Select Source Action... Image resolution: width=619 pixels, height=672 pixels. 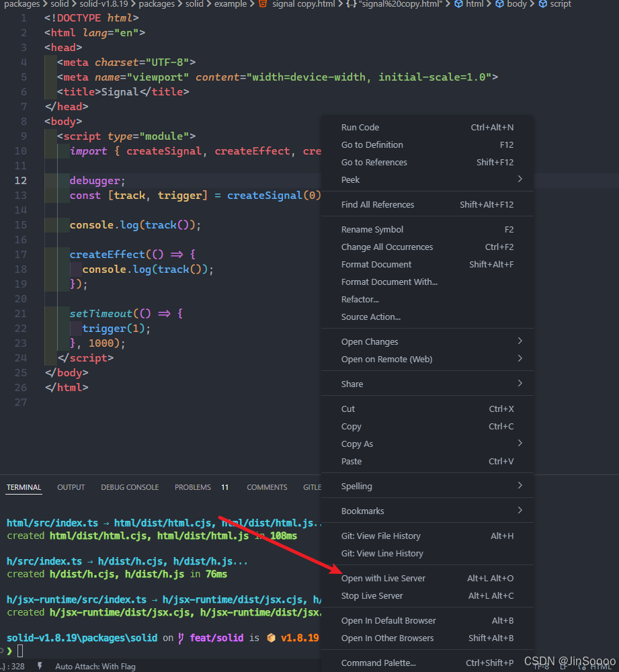427,317
